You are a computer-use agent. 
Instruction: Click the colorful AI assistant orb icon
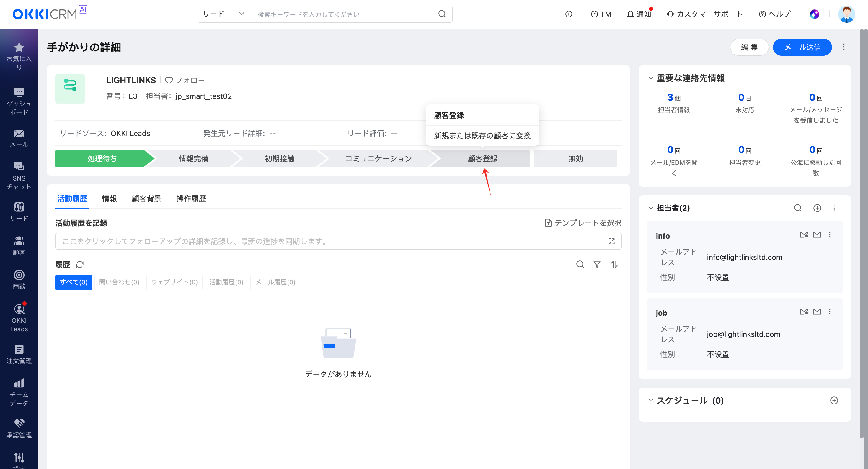pos(814,14)
